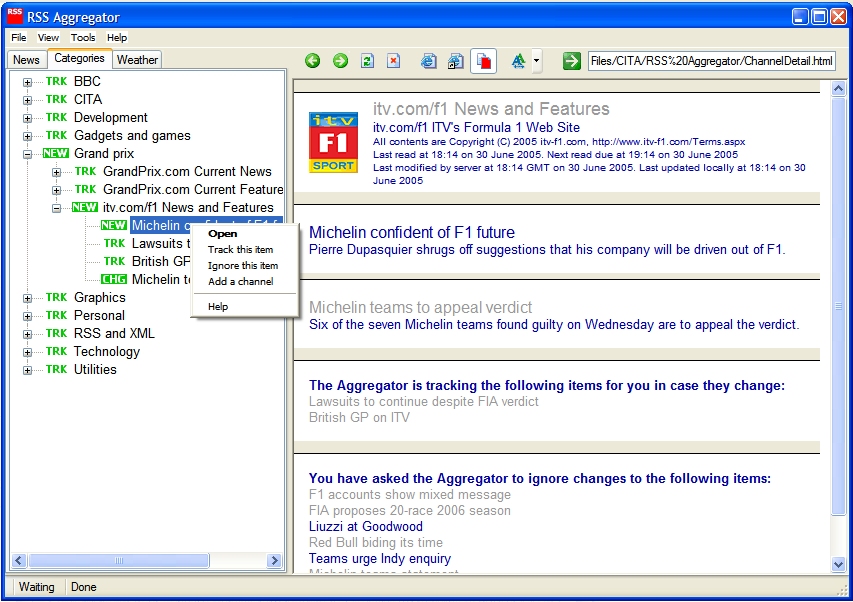Go back with the green left arrow
This screenshot has width=853, height=602.
313,60
